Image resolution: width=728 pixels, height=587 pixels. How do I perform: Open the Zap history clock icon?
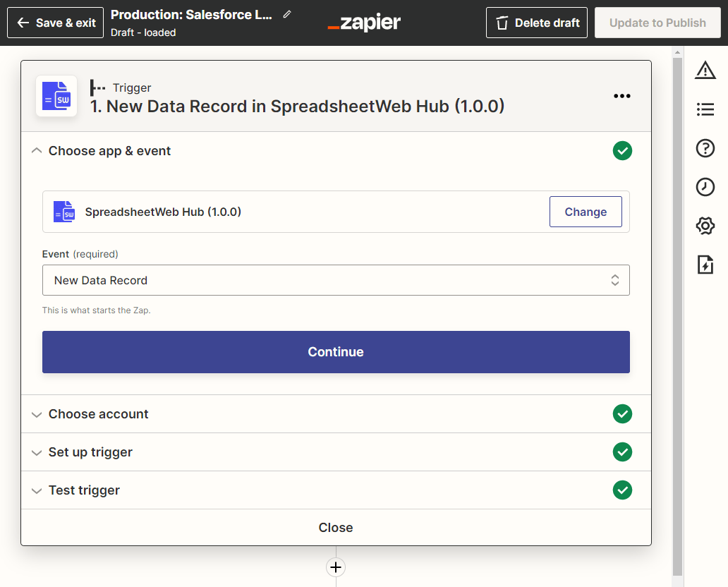[705, 187]
